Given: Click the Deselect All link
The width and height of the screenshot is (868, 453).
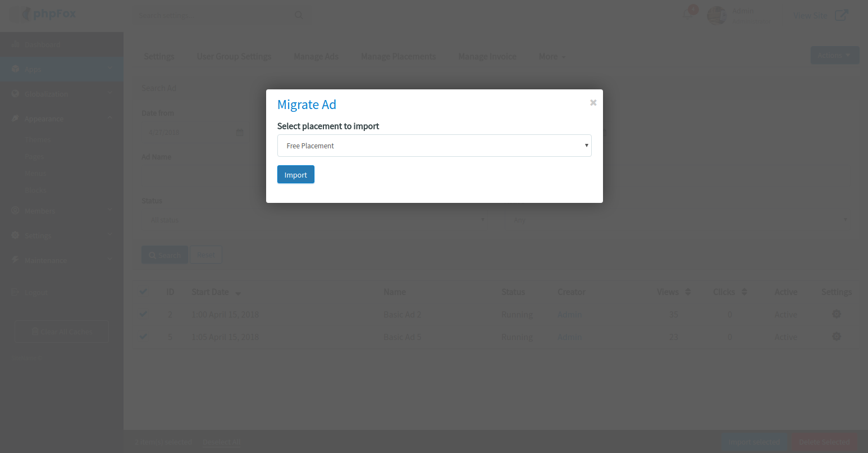Looking at the screenshot, I should pyautogui.click(x=221, y=442).
